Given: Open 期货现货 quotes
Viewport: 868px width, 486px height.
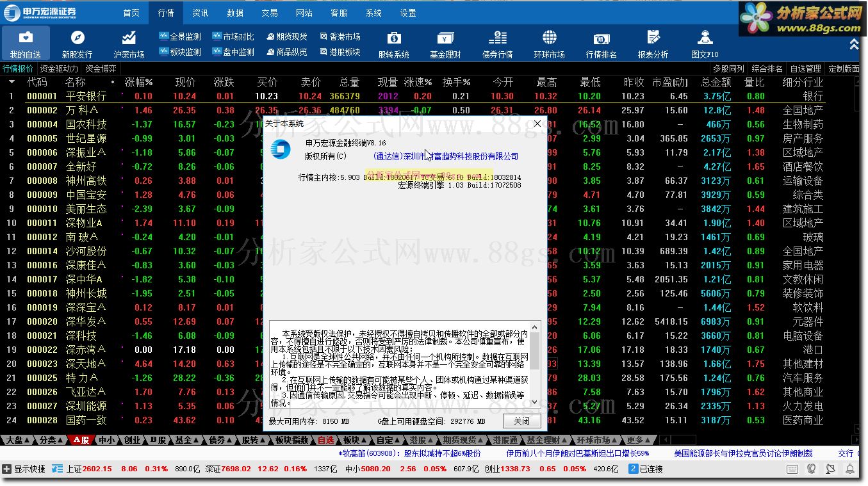Looking at the screenshot, I should pyautogui.click(x=286, y=36).
